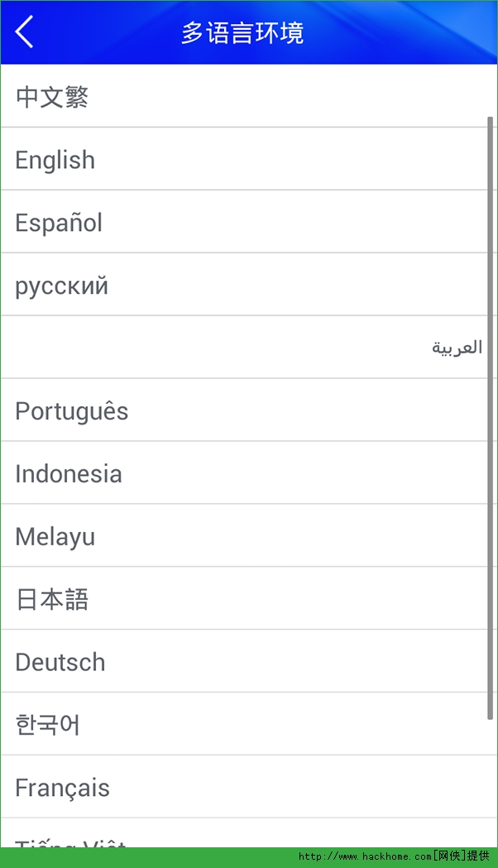Click the vertical scrollbar thumb
Image resolution: width=498 pixels, height=868 pixels.
(x=491, y=418)
